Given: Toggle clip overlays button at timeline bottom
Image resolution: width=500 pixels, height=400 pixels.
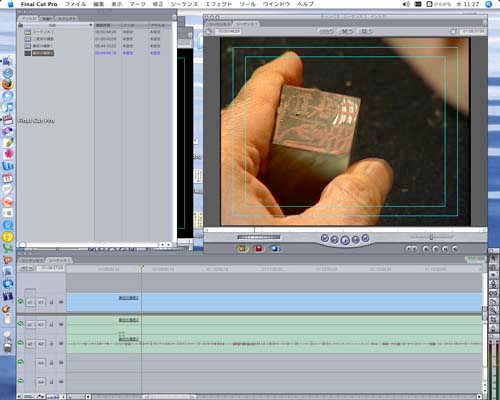Looking at the screenshot, I should (41, 396).
